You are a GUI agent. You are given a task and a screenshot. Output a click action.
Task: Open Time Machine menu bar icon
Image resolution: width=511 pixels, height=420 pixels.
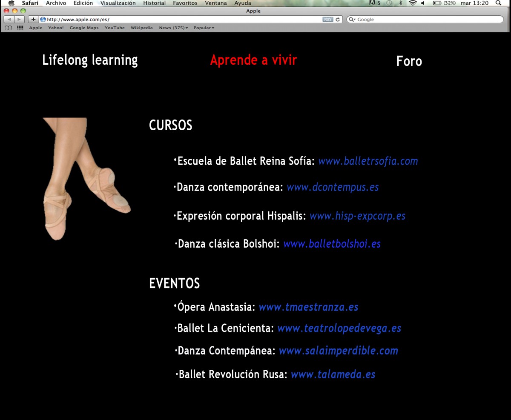click(389, 3)
